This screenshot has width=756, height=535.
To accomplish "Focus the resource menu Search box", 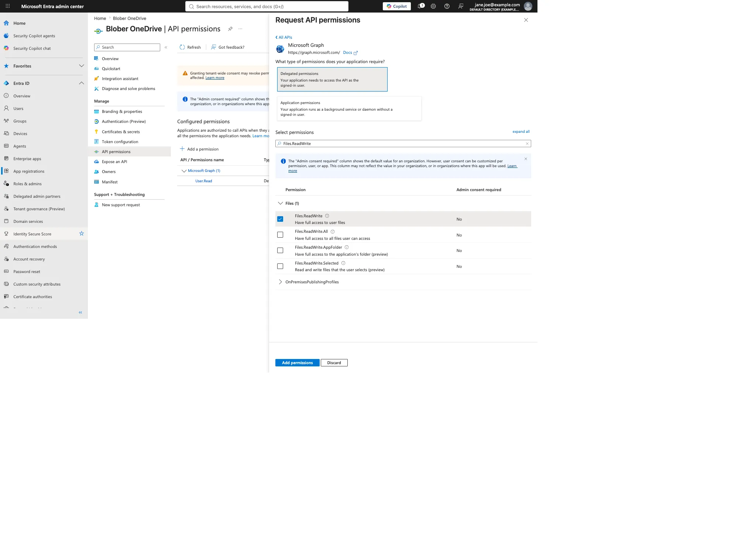I will point(127,47).
